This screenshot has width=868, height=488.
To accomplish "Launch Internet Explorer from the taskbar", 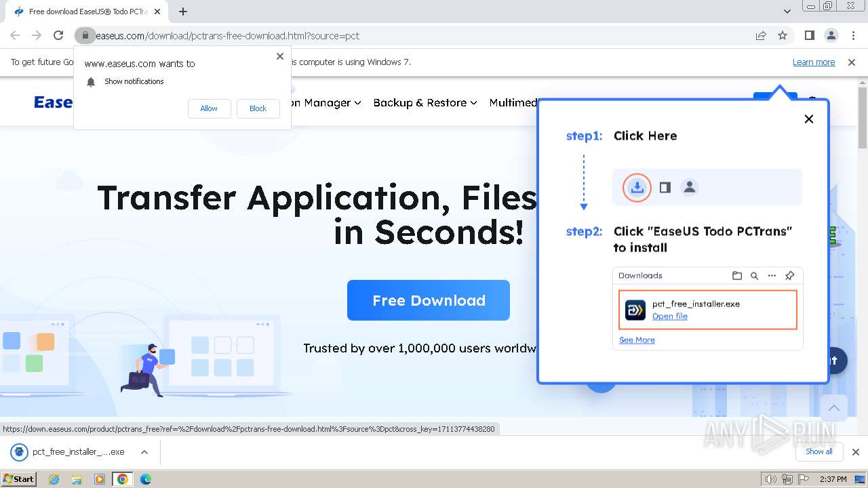I will pos(54,479).
